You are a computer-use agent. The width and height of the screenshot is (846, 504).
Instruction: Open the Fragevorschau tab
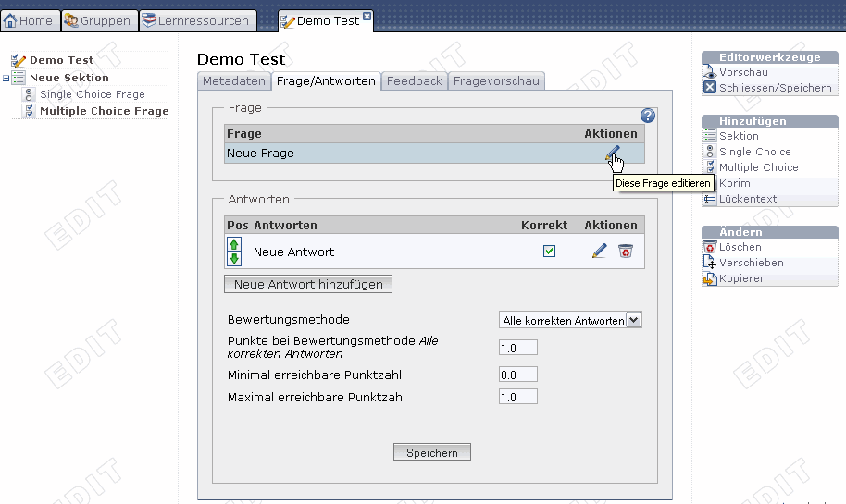pyautogui.click(x=495, y=81)
